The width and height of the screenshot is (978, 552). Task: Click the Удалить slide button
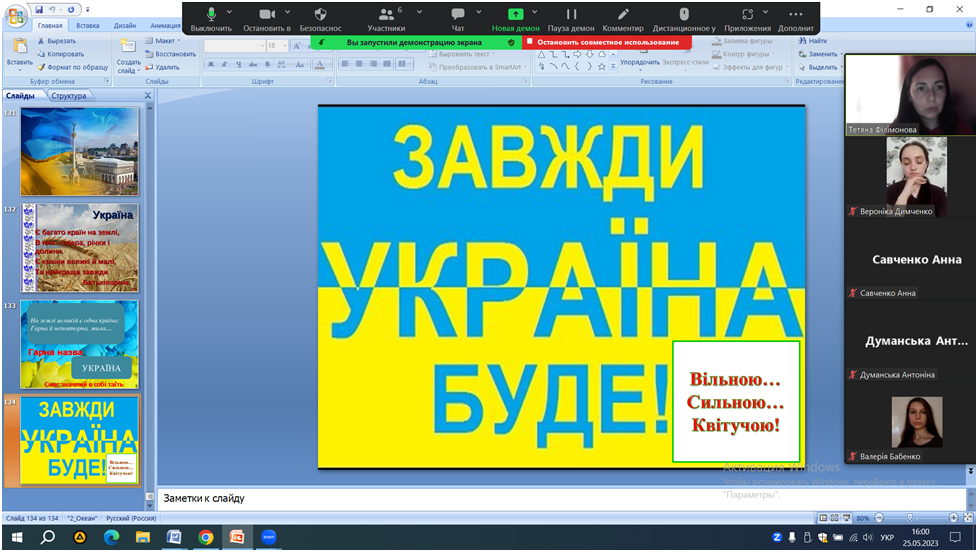pyautogui.click(x=163, y=67)
